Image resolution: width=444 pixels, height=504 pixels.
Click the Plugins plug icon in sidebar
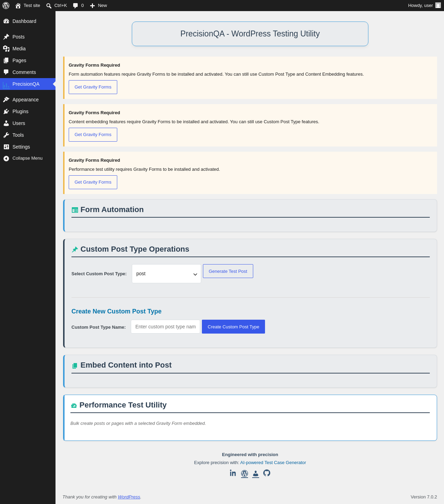[x=6, y=111]
